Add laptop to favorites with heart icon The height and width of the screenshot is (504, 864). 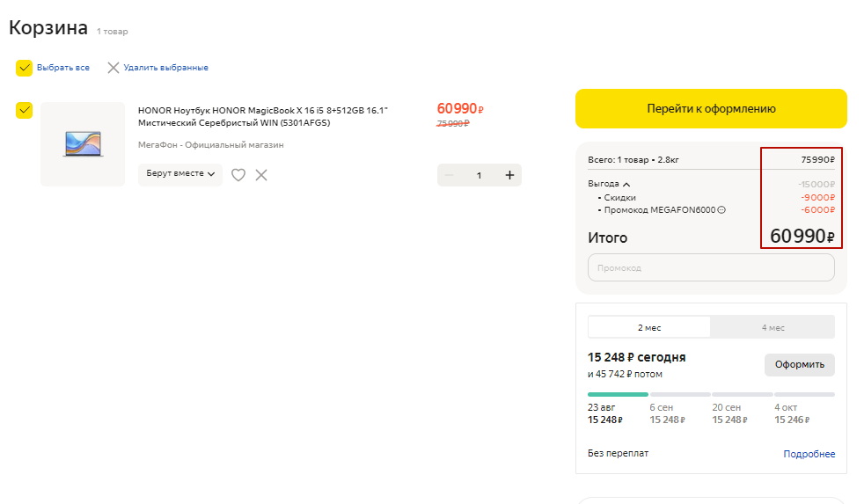pyautogui.click(x=238, y=175)
